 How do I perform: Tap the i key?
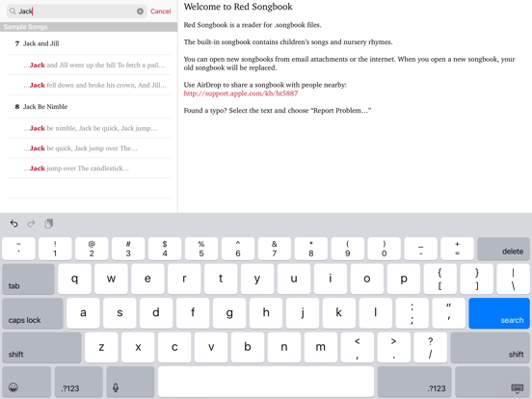click(331, 279)
